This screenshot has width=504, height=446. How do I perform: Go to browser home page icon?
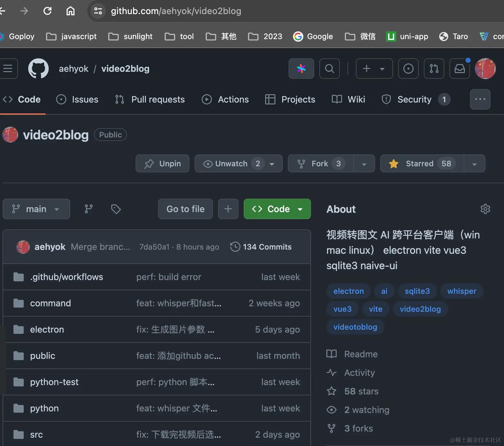(x=71, y=11)
